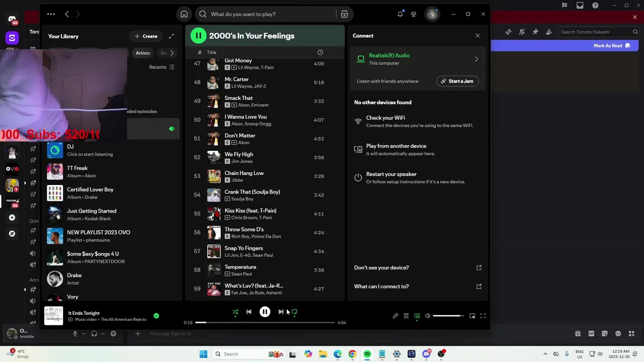Viewport: 644px width, 362px height.
Task: Pause the 2000's In Your Feelings playlist with the green button
Action: pyautogui.click(x=198, y=36)
